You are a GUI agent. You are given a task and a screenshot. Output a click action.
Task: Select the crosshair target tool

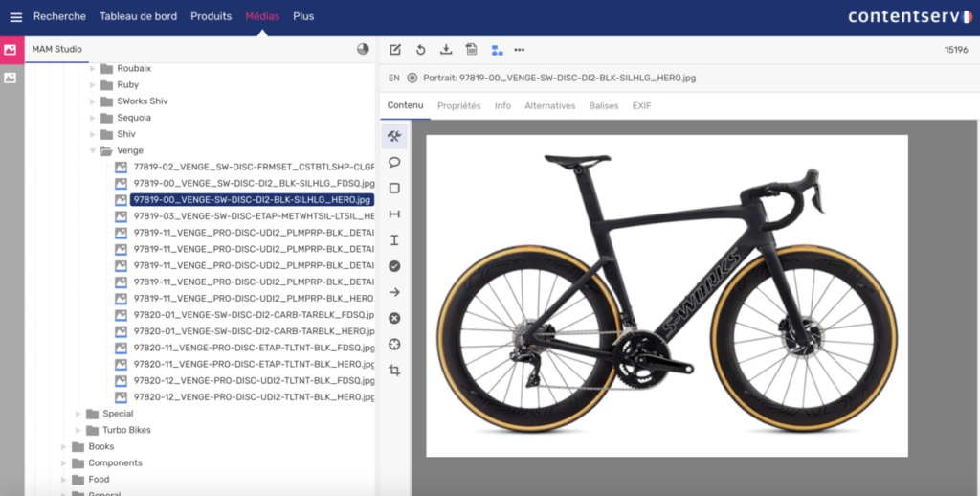point(394,344)
